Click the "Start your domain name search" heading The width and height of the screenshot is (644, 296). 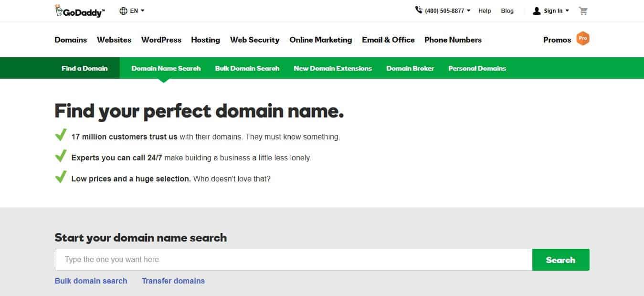pyautogui.click(x=141, y=238)
